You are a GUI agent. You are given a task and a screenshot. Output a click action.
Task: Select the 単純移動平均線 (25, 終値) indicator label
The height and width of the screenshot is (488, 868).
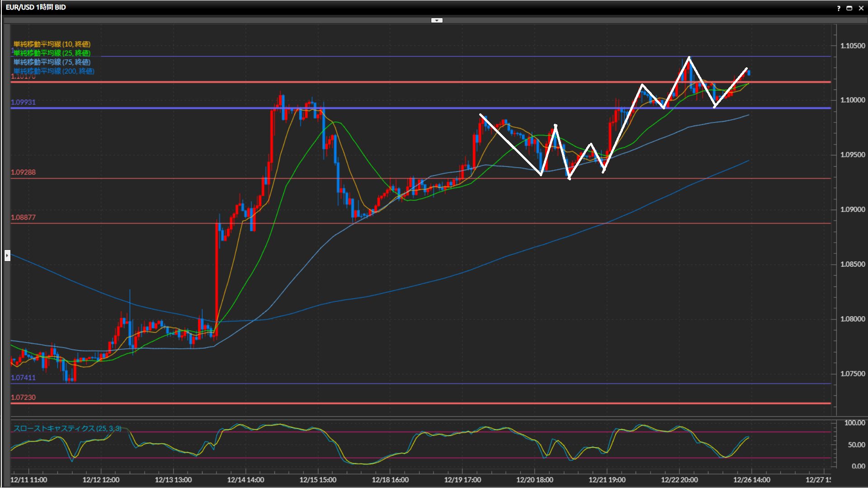point(52,53)
